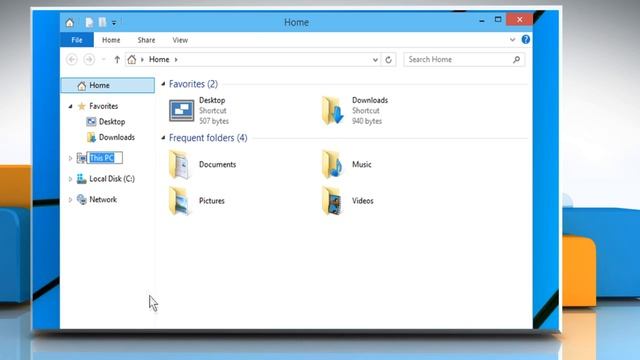Expand the Network tree node
Screen dimensions: 640x360
click(x=70, y=200)
